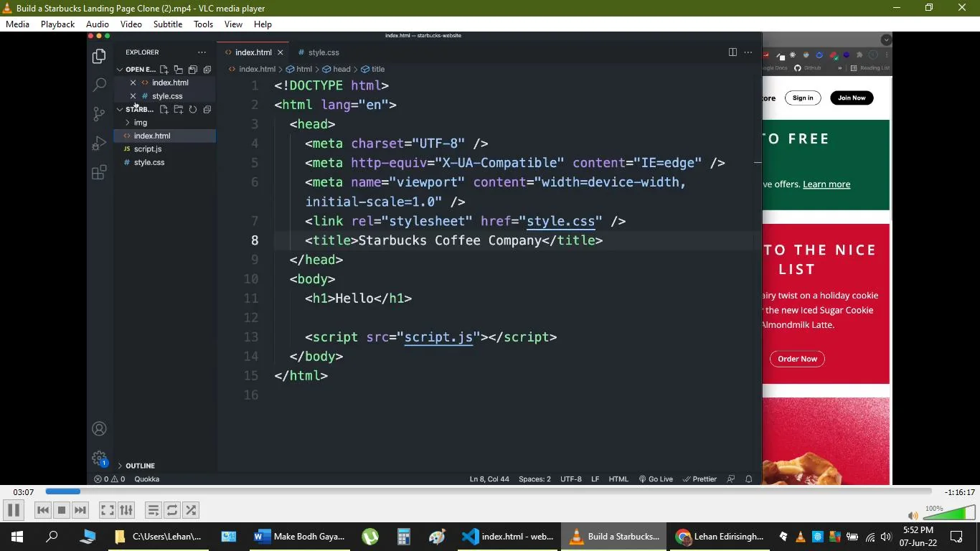Open the Windows Start menu

pyautogui.click(x=17, y=537)
